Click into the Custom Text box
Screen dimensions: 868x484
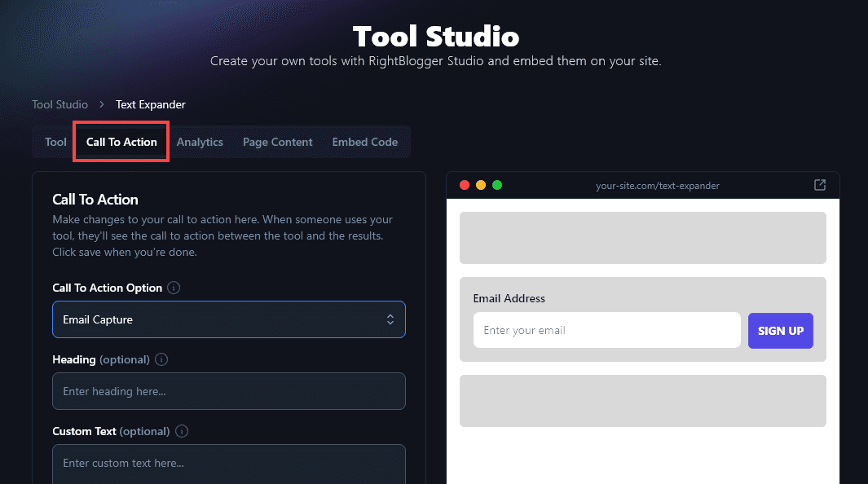(x=228, y=463)
